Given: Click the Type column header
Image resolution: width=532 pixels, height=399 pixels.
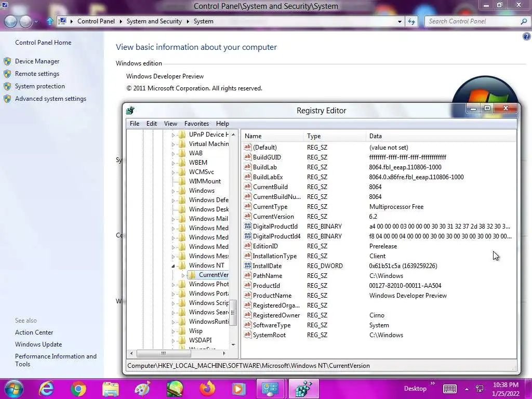Looking at the screenshot, I should (335, 136).
